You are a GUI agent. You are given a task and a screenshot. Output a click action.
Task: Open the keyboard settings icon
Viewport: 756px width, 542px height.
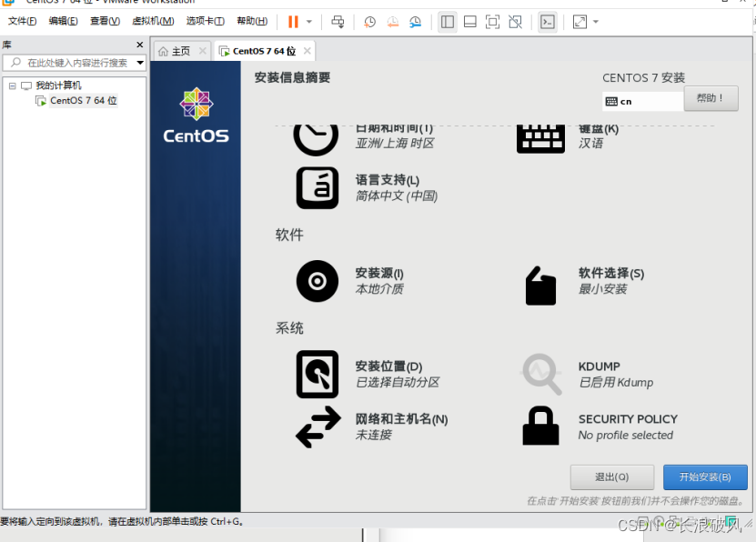pos(540,139)
